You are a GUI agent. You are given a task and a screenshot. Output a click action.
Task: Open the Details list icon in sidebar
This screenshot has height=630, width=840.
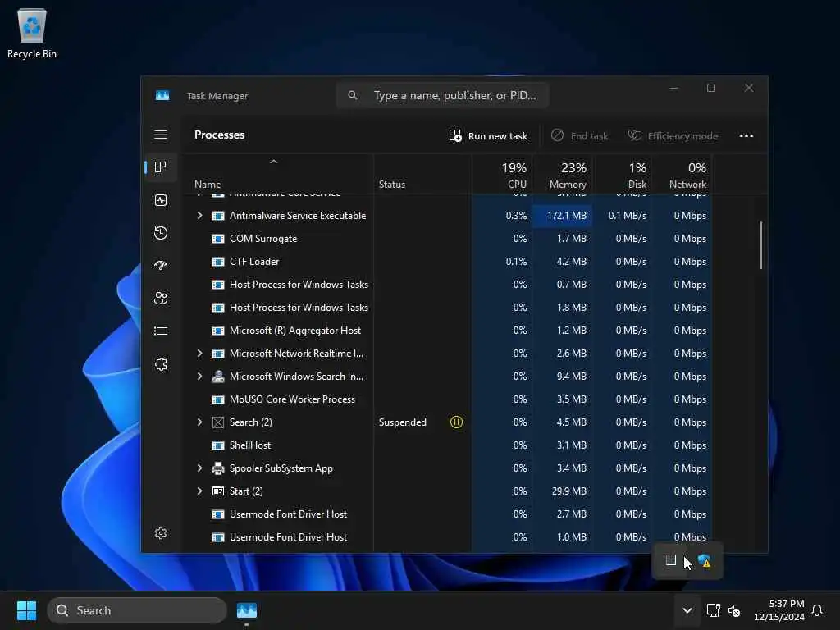click(x=161, y=331)
